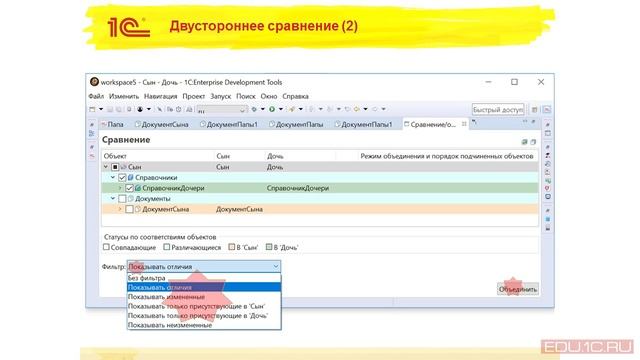The height and width of the screenshot is (360, 640).
Task: Click the ДокументСына cell in Сын column
Action: coord(239,209)
